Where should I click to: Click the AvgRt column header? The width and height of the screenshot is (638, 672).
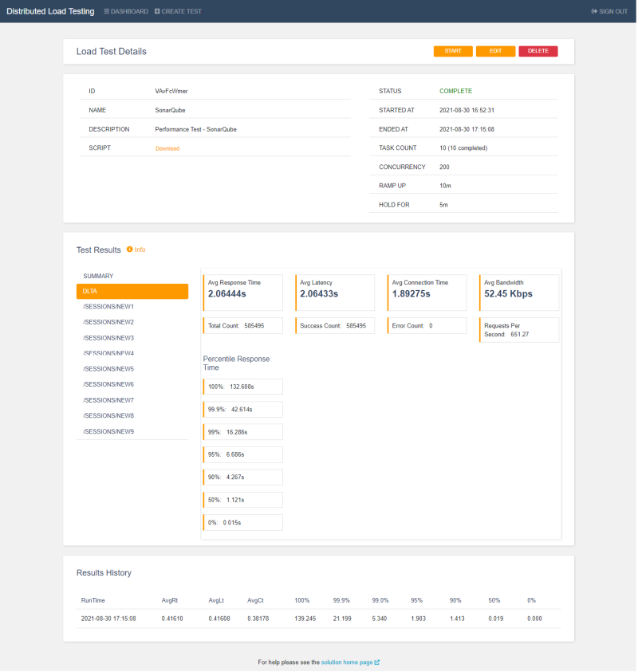[x=170, y=600]
